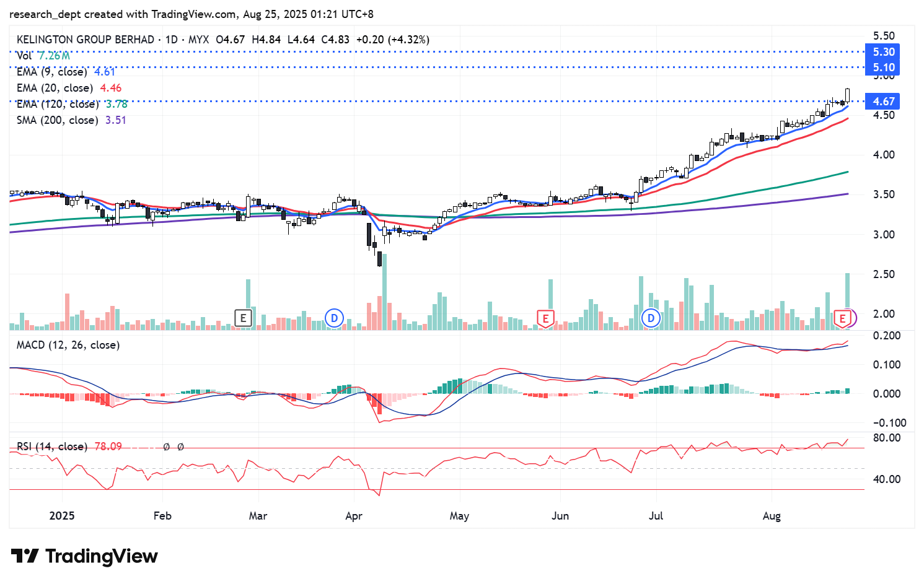Click the 3.00 price axis label
Screen dimensions: 924x584
click(x=884, y=235)
